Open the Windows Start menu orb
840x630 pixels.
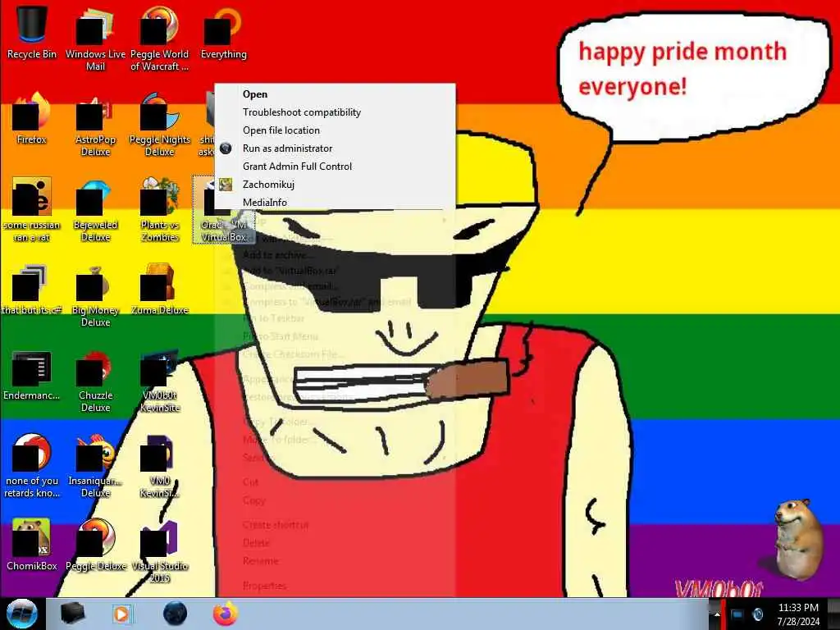22,614
